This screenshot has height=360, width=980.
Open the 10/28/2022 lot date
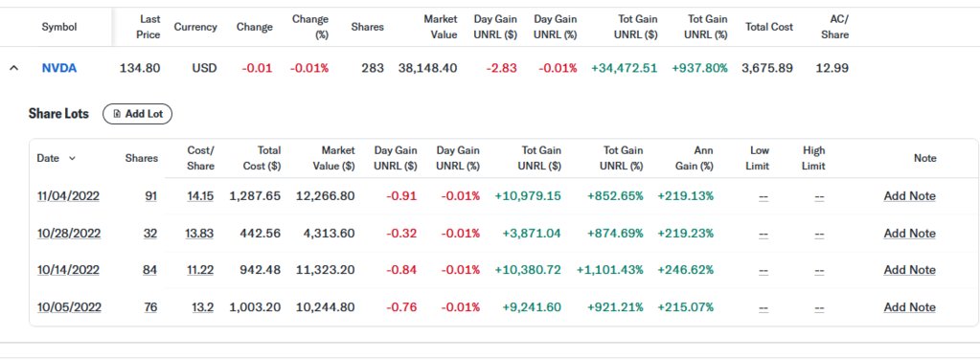click(69, 233)
